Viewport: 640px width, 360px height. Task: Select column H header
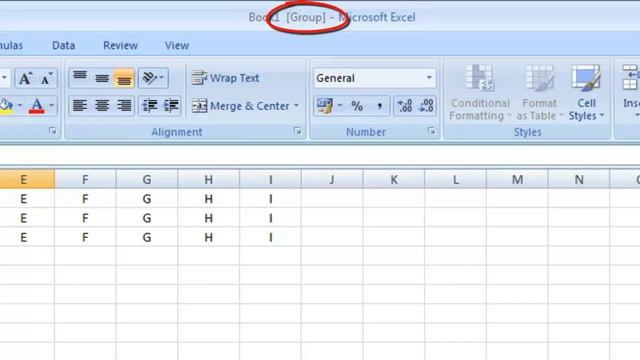coord(209,179)
